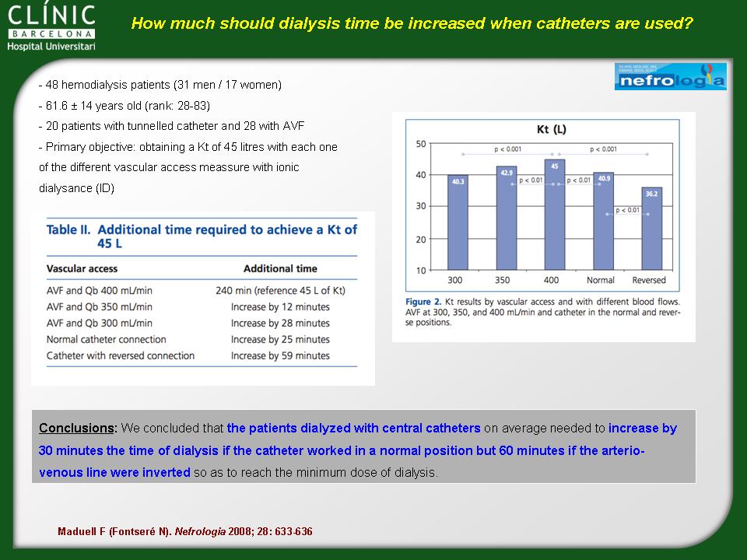The width and height of the screenshot is (747, 560).
Task: Click the 'Kt (L)' chart title
Action: point(551,130)
